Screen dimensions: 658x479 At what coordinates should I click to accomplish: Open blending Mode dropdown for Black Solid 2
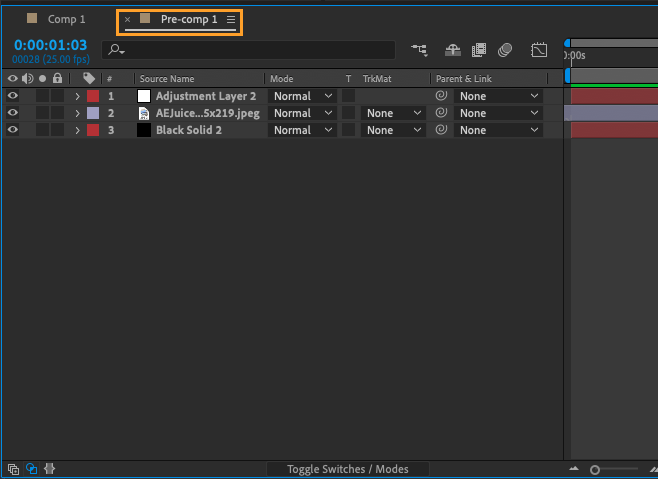click(x=302, y=130)
